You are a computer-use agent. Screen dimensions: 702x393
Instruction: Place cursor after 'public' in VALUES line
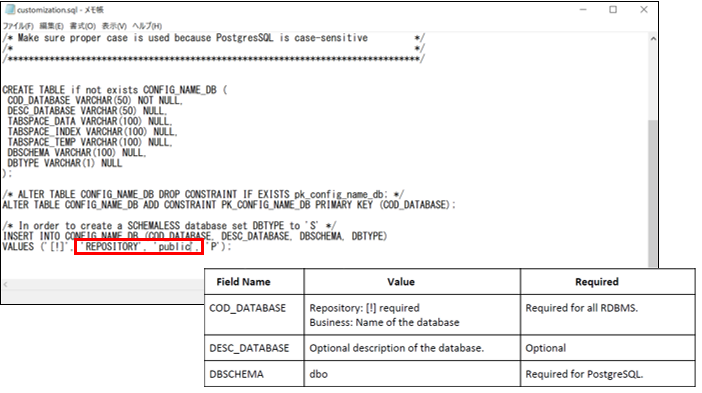pyautogui.click(x=193, y=247)
